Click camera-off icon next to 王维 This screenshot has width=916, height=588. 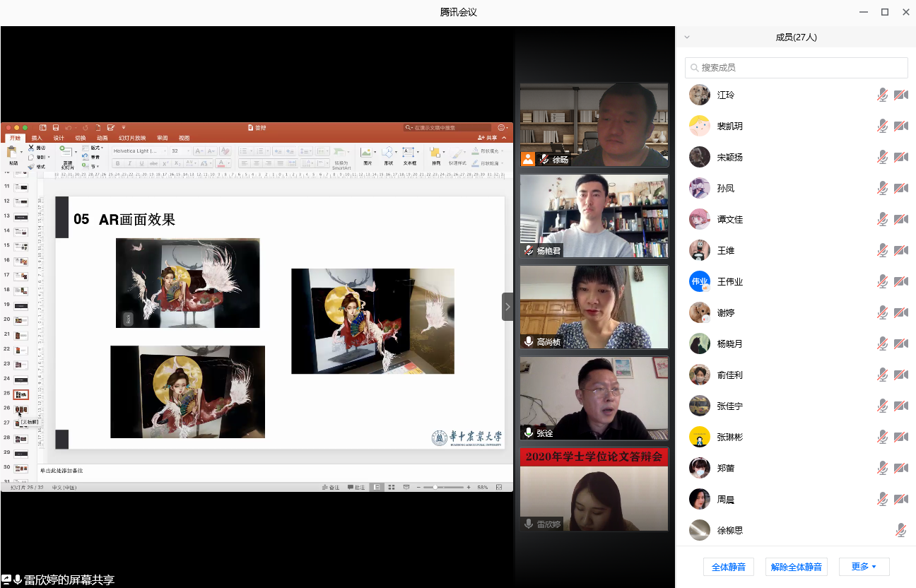(x=900, y=250)
